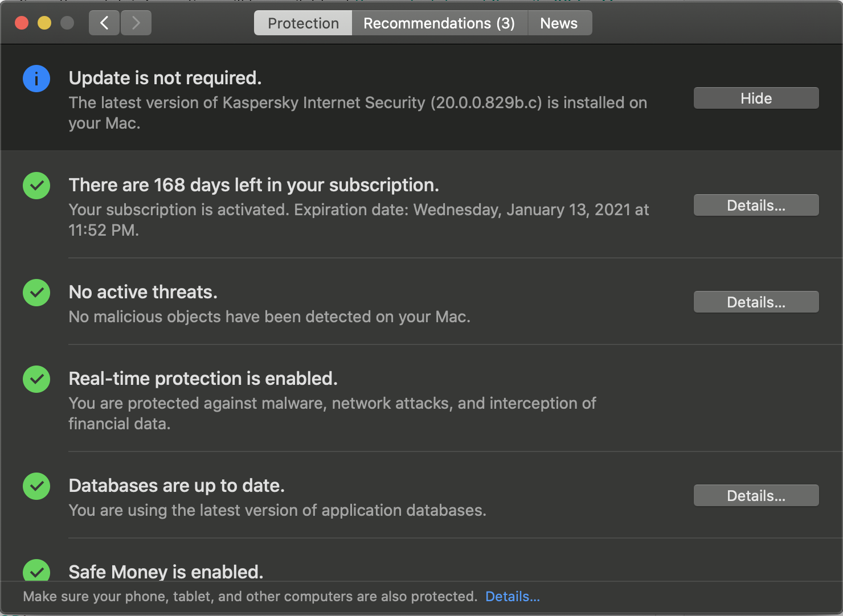843x616 pixels.
Task: Click the blue Details link at bottom
Action: [513, 596]
